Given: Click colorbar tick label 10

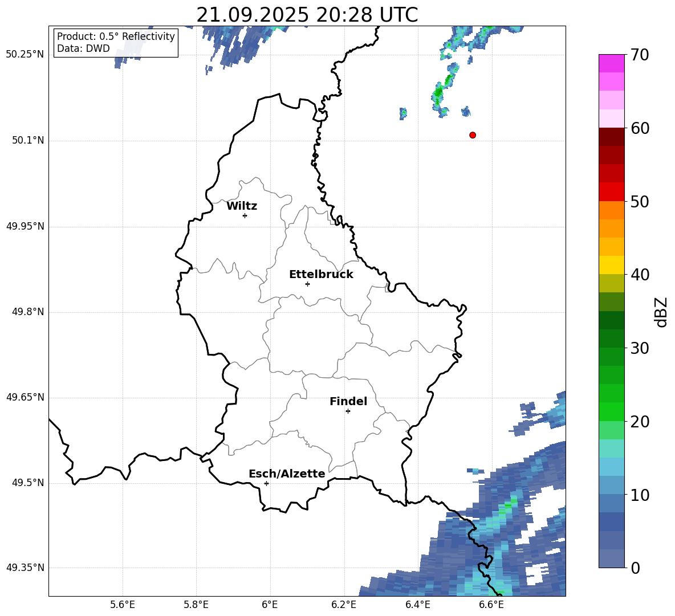Looking at the screenshot, I should click(640, 495).
